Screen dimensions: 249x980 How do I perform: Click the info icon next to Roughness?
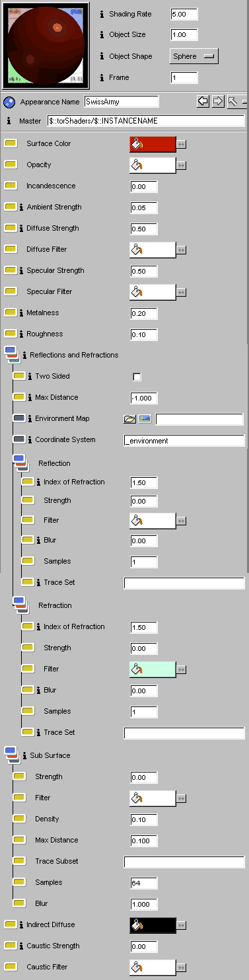point(21,334)
